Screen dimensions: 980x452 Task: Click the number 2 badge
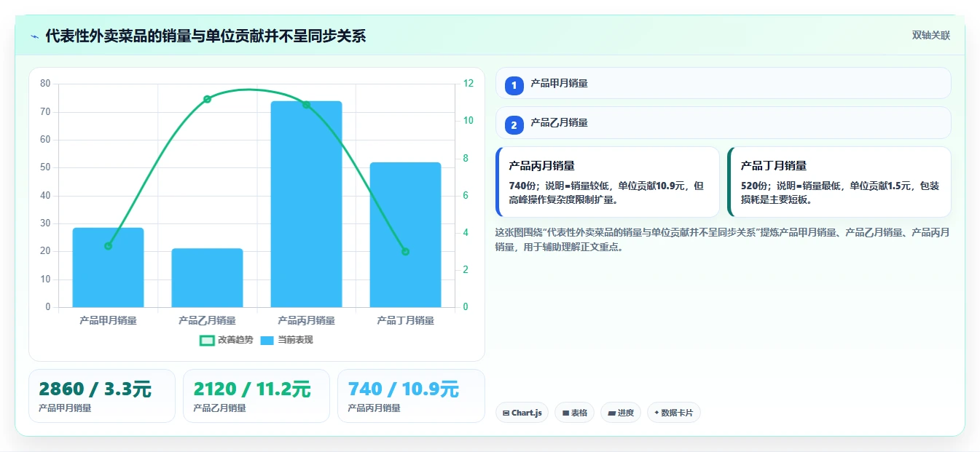[514, 125]
